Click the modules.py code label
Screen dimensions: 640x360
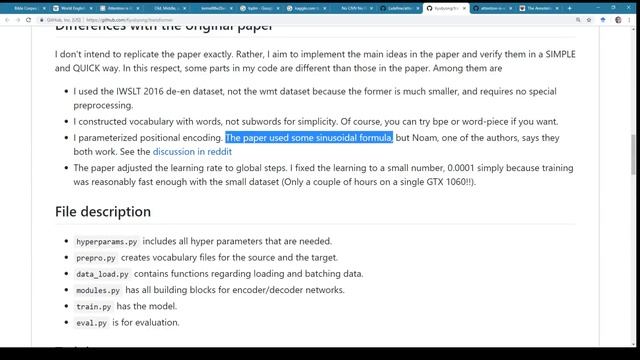pyautogui.click(x=98, y=290)
